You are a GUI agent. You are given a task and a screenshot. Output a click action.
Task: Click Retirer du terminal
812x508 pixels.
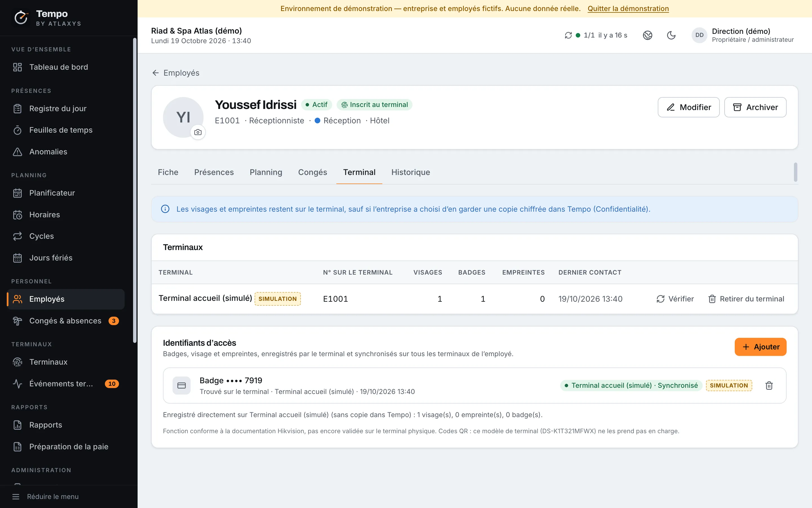coord(746,299)
